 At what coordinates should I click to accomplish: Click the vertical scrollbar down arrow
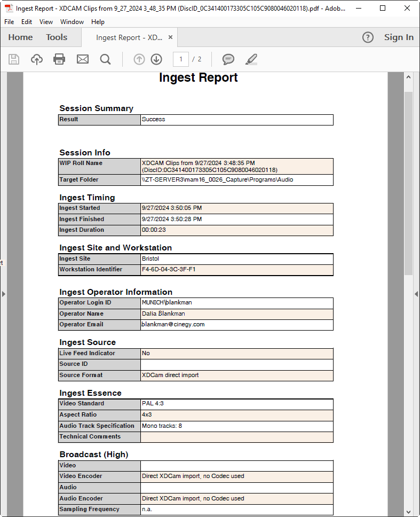tap(409, 512)
